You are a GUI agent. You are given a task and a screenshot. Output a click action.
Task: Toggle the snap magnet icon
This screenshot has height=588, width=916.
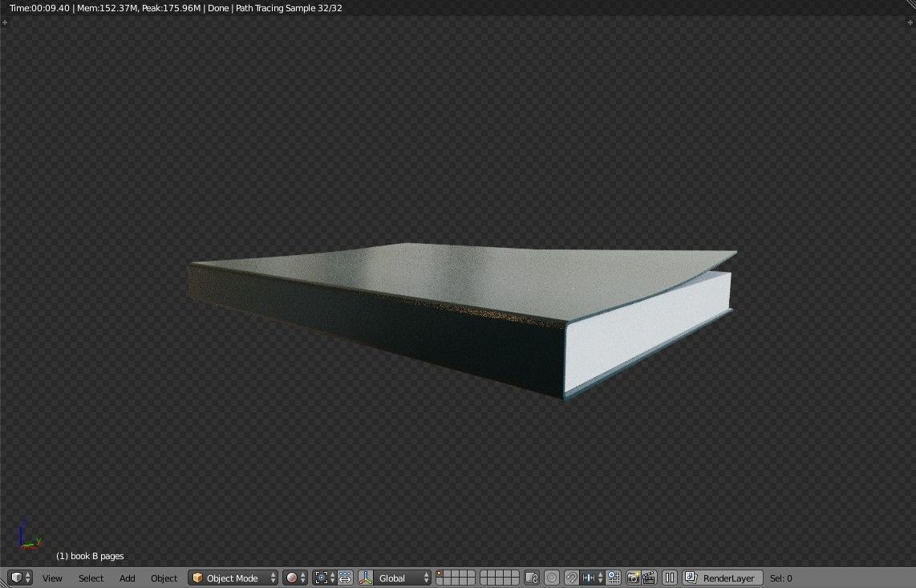[x=571, y=578]
